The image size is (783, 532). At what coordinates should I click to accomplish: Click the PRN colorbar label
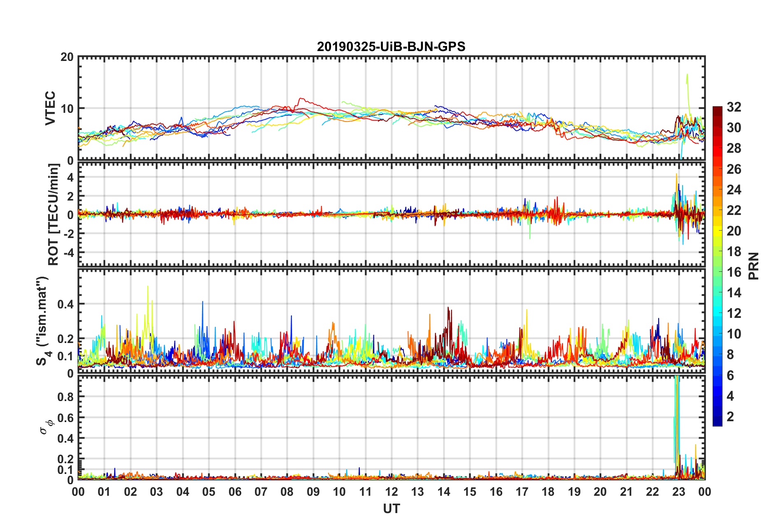coord(754,266)
